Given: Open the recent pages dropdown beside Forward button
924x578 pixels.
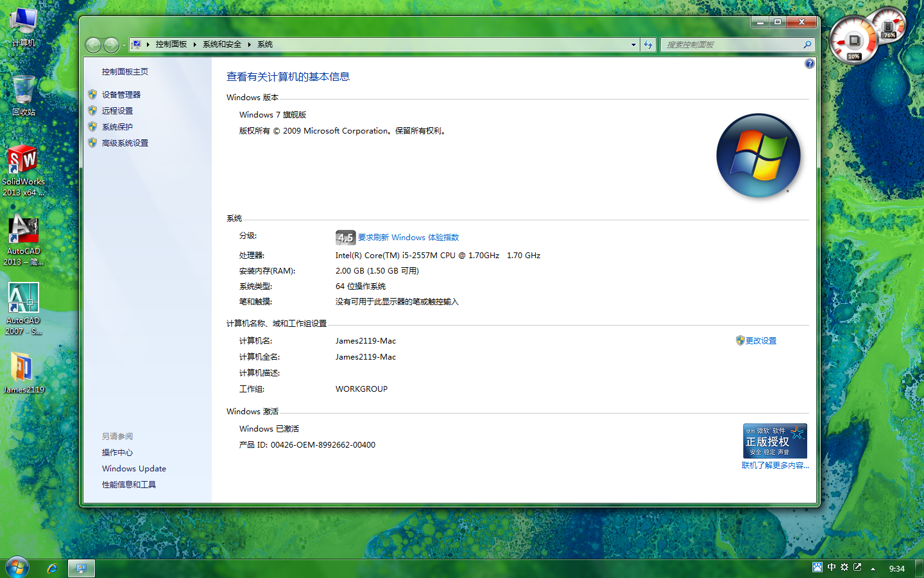Looking at the screenshot, I should pos(124,45).
